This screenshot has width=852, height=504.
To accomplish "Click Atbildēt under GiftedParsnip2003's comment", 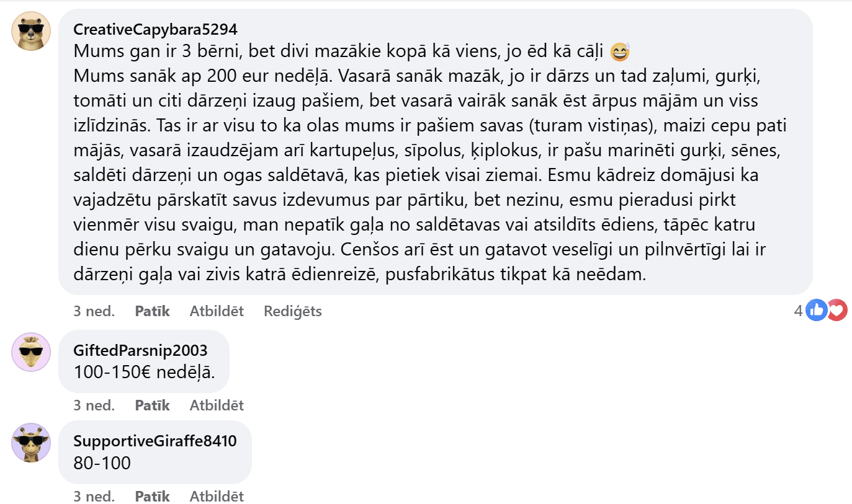I will pyautogui.click(x=217, y=405).
